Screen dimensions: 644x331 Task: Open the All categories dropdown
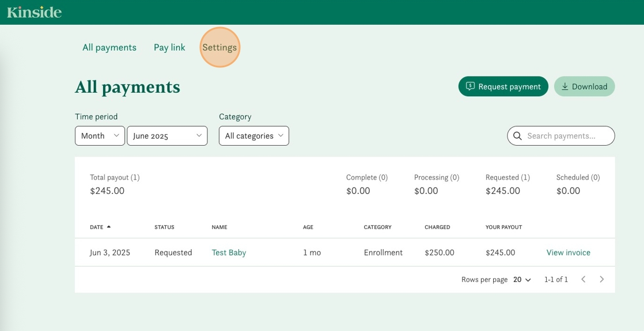pos(253,136)
